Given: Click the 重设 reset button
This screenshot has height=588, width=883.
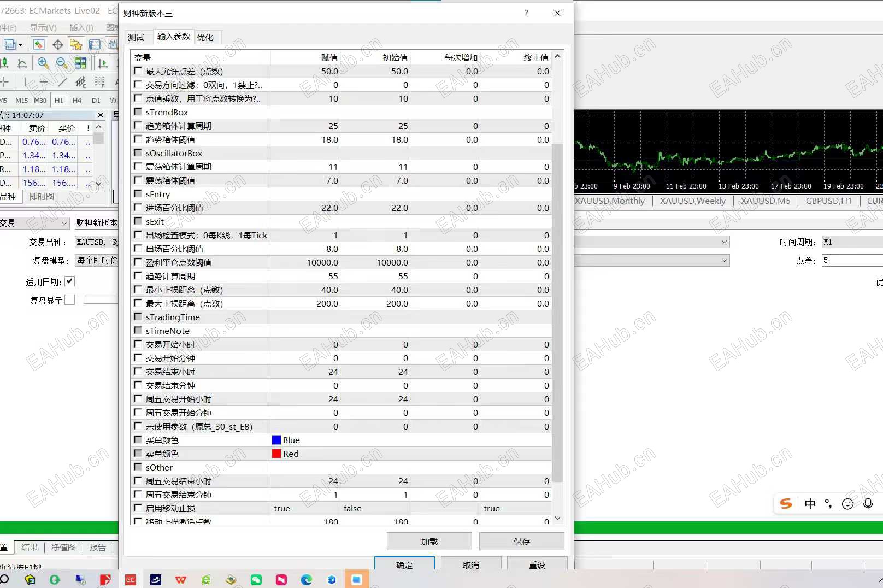Looking at the screenshot, I should [x=537, y=564].
